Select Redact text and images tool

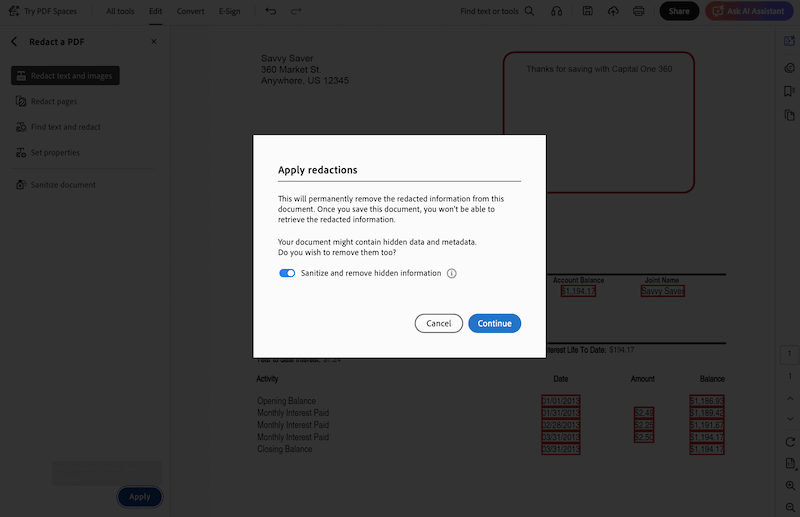click(65, 76)
